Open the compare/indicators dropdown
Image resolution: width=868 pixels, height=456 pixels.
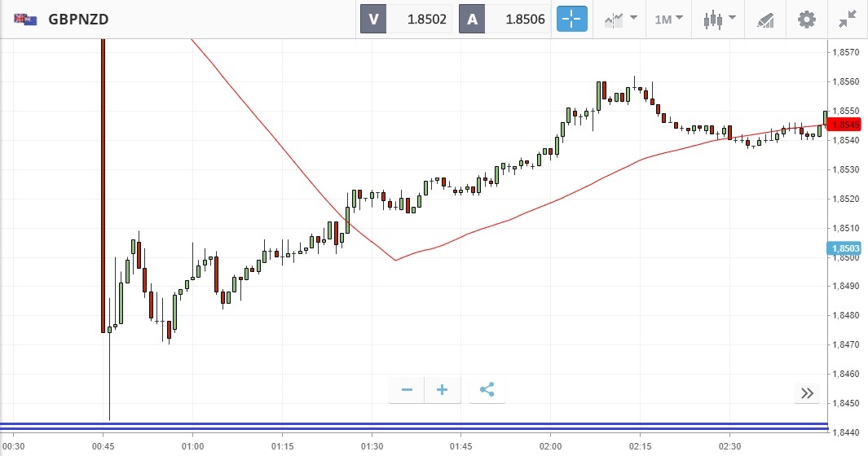[620, 19]
